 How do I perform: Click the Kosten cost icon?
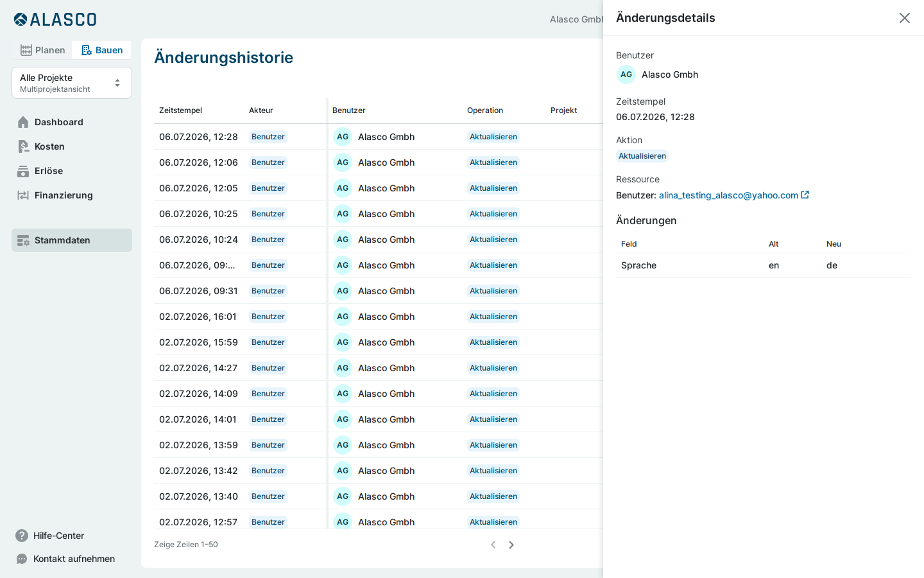pyautogui.click(x=23, y=146)
